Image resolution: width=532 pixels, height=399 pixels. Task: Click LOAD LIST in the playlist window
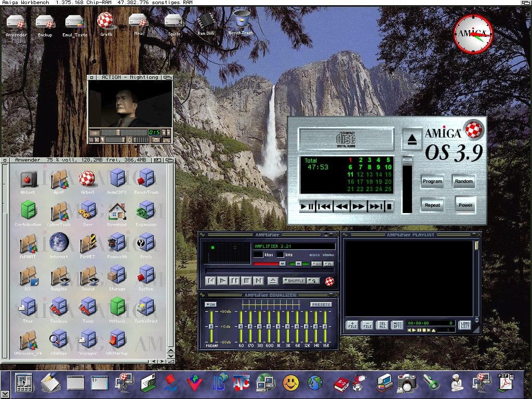pos(464,324)
